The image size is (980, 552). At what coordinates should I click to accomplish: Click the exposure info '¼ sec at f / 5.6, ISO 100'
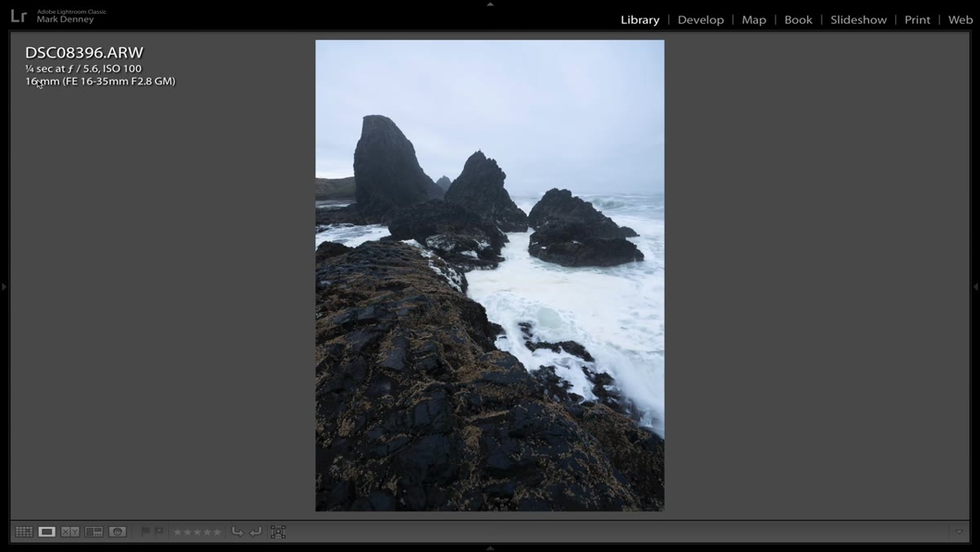83,69
